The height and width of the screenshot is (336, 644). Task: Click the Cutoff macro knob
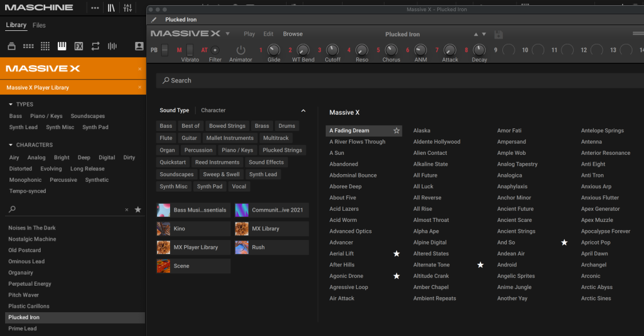[x=332, y=50]
